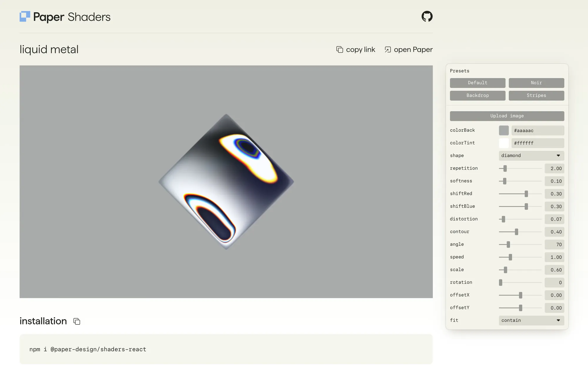The width and height of the screenshot is (588, 368).
Task: Click the repetition value field 2.00
Action: 554,168
